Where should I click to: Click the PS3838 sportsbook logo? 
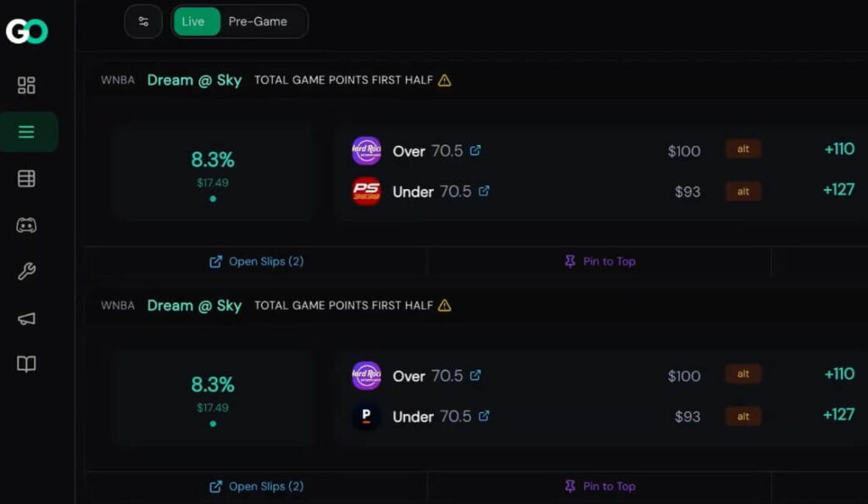point(368,191)
